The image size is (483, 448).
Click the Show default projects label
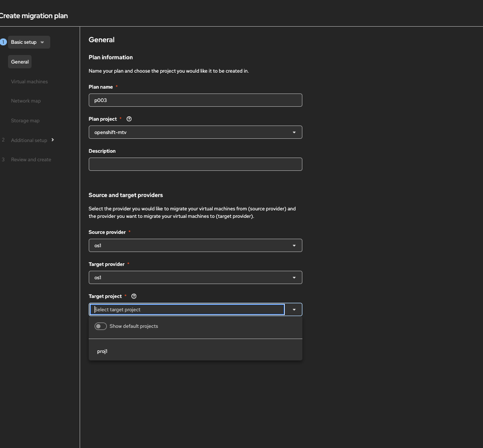click(134, 326)
